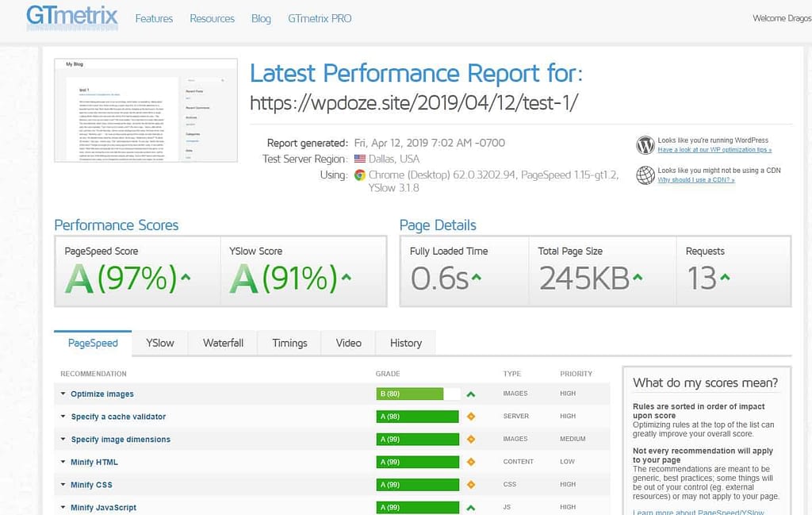Click green arrow beside PageSpeed Score
Viewport: 812px width, 515px height.
186,277
